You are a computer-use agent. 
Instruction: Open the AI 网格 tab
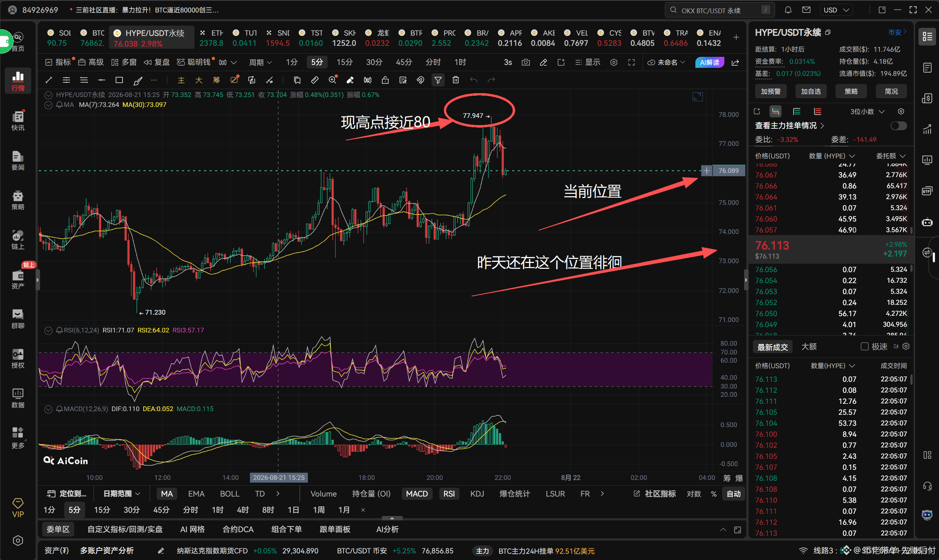coord(192,530)
